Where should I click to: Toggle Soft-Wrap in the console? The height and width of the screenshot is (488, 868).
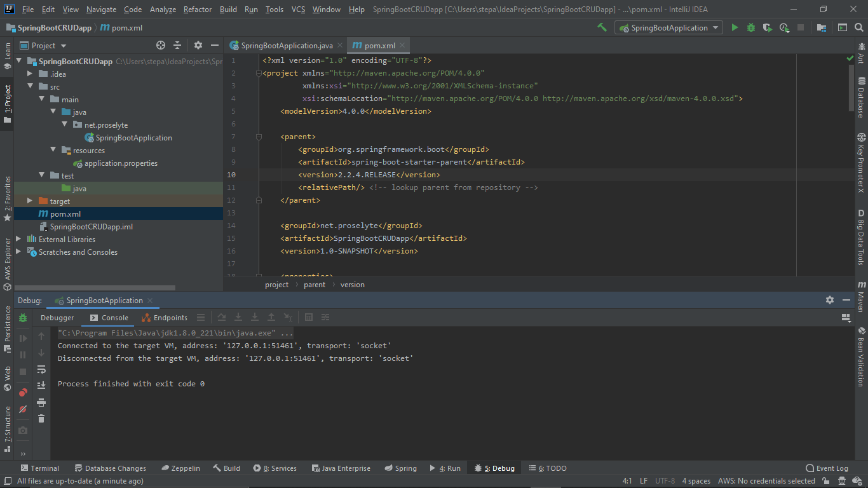[x=41, y=369]
